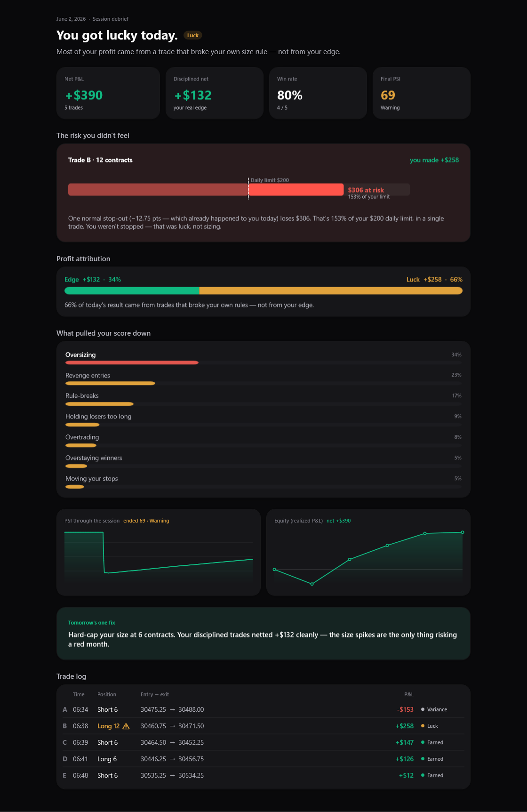
Task: Click the P&L column header
Action: pyautogui.click(x=409, y=694)
